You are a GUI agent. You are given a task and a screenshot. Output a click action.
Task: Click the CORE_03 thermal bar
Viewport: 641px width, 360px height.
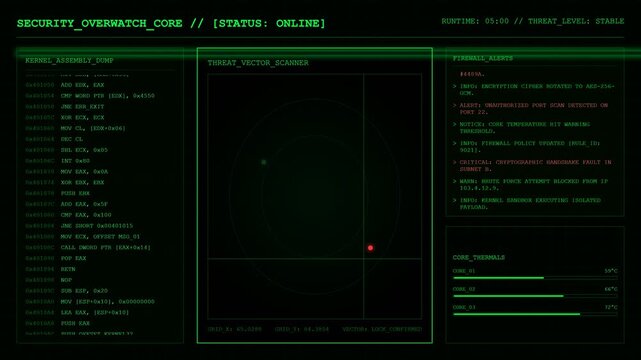(535, 314)
